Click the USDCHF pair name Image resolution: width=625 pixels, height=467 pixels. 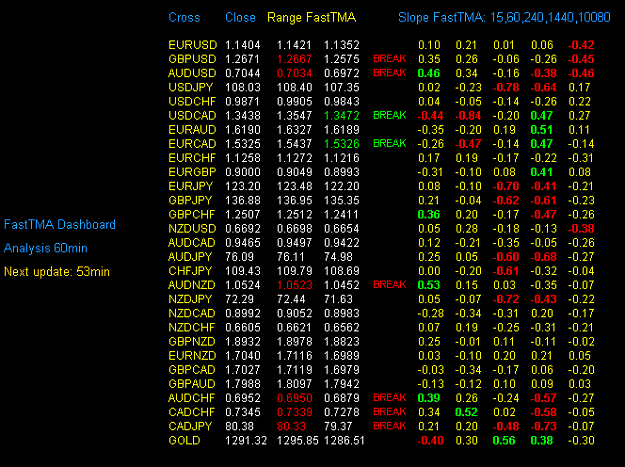pos(192,102)
